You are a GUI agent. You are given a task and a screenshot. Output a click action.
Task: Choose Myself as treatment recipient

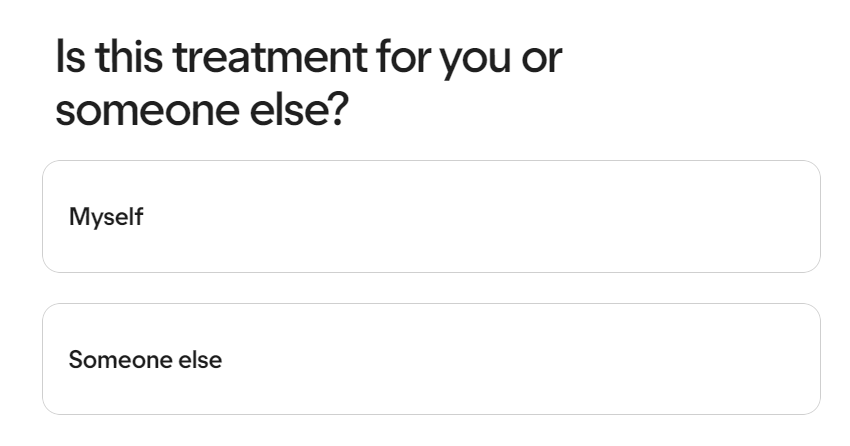click(432, 216)
